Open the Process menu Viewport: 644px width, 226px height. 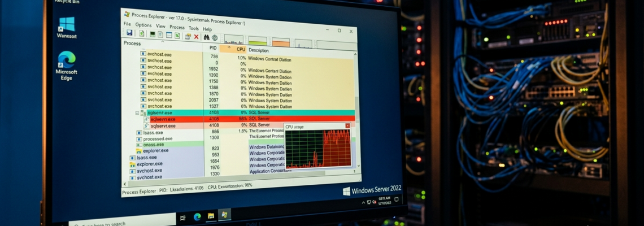177,27
